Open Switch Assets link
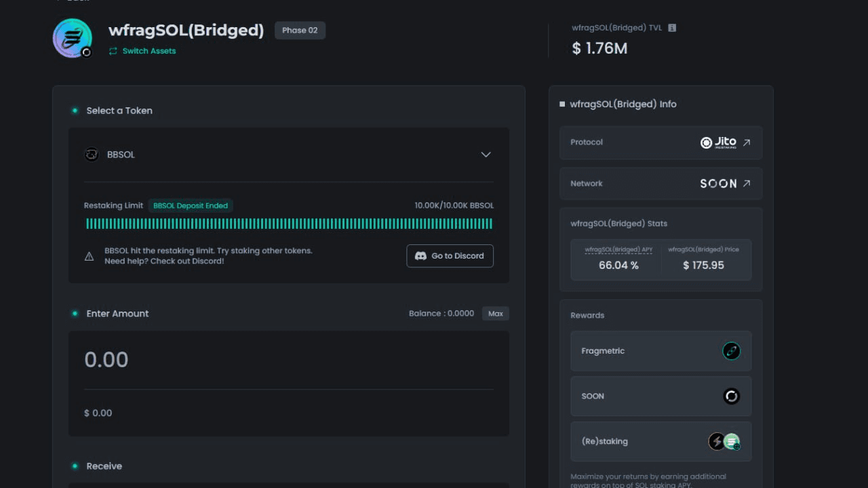The width and height of the screenshot is (868, 488). pos(142,51)
